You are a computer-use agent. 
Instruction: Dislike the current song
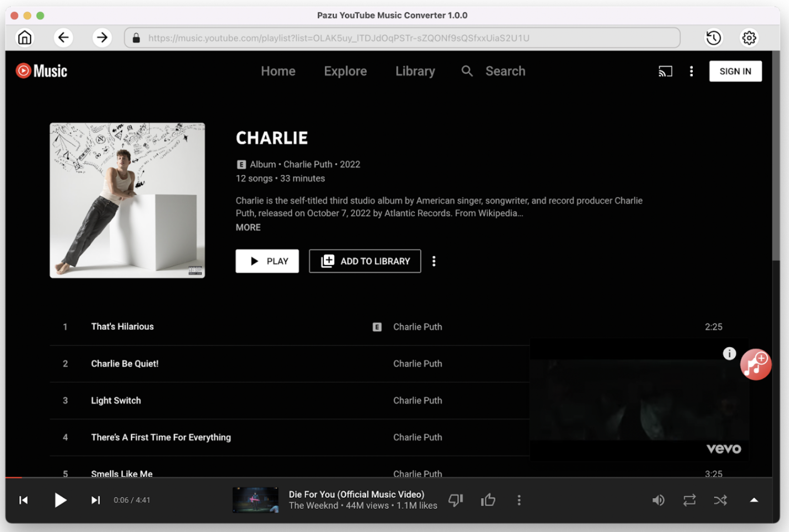click(x=456, y=500)
